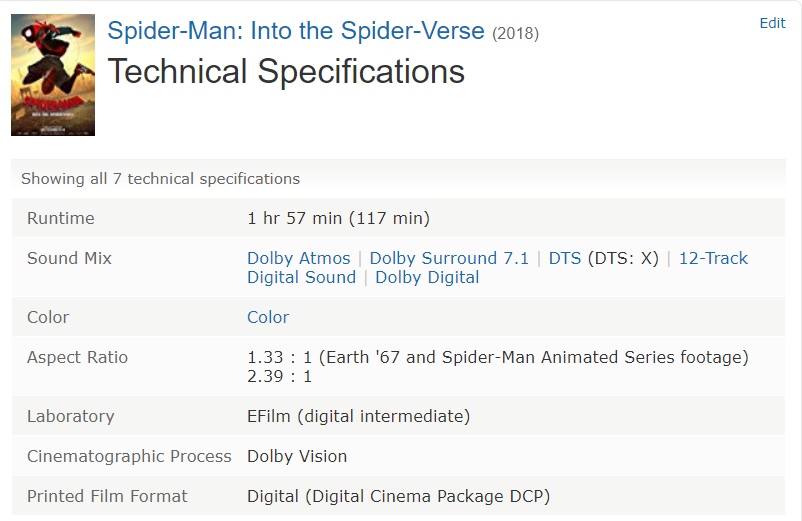Open the 12-Track Digital Sound link

tap(713, 258)
